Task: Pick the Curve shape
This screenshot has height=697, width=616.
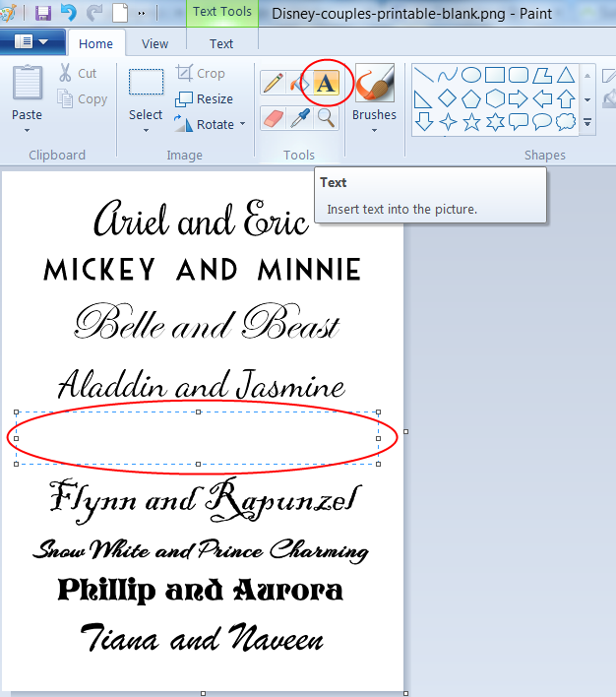Action: point(447,75)
